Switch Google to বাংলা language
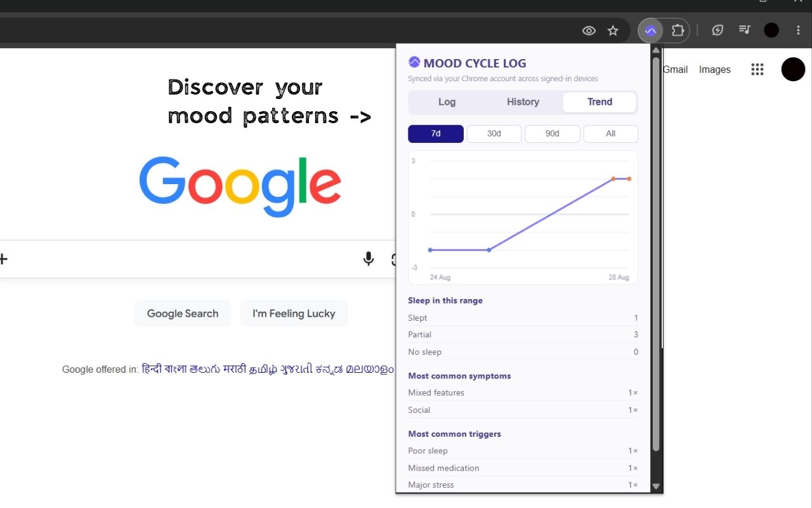Viewport: 812px width, 508px height. (175, 369)
